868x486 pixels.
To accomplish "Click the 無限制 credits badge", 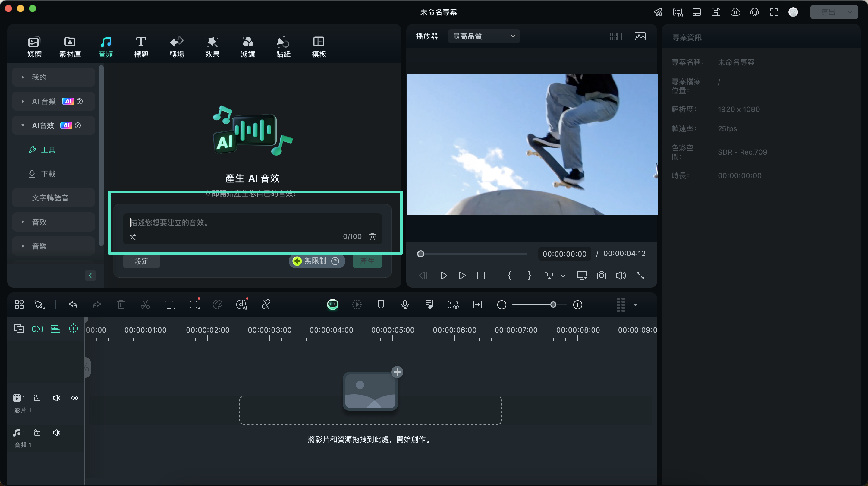I will (316, 261).
